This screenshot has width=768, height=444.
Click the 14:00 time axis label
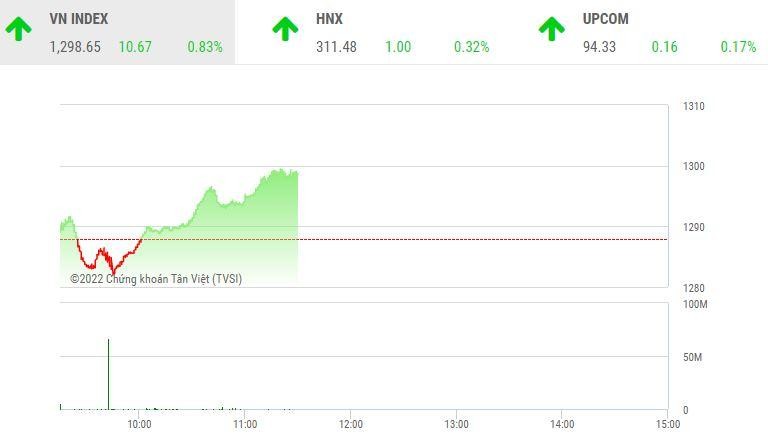[561, 424]
